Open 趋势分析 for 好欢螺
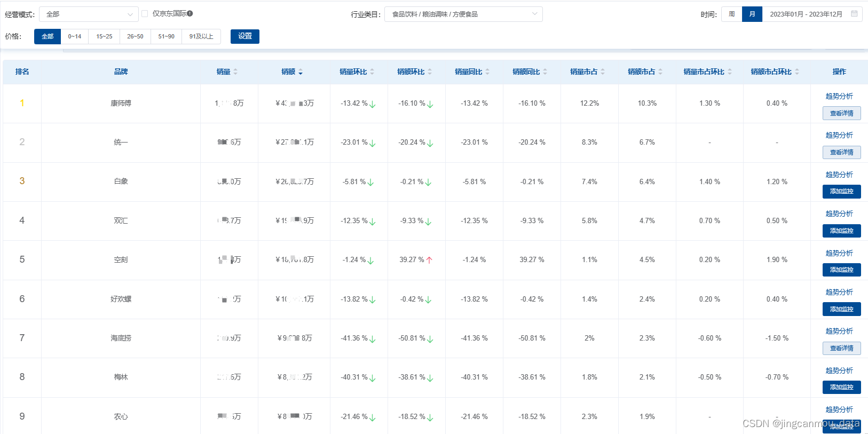This screenshot has width=868, height=434. pyautogui.click(x=839, y=292)
